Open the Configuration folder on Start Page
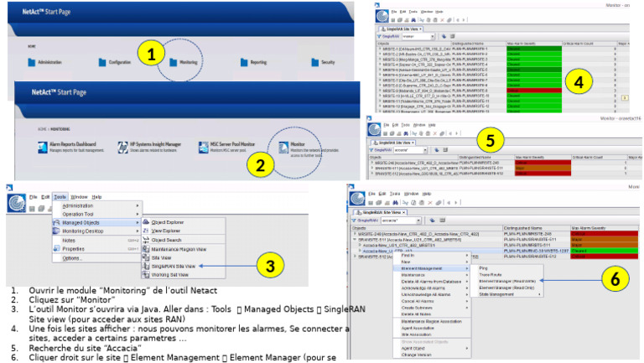 coord(115,62)
